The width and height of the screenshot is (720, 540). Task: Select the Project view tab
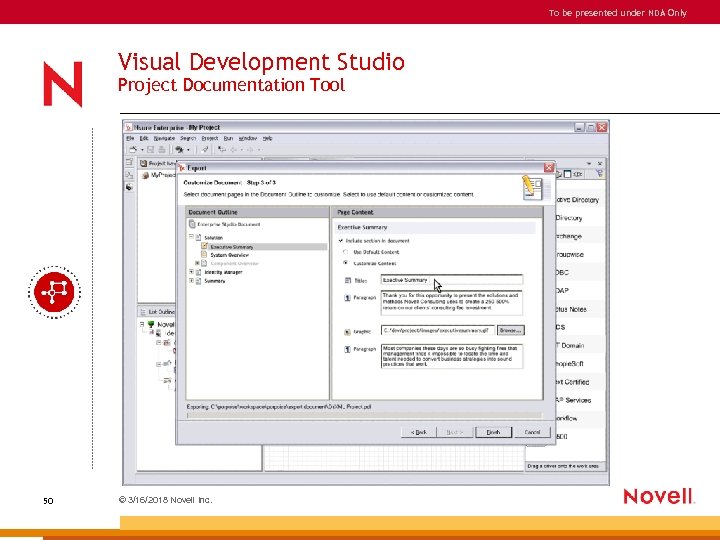(158, 163)
